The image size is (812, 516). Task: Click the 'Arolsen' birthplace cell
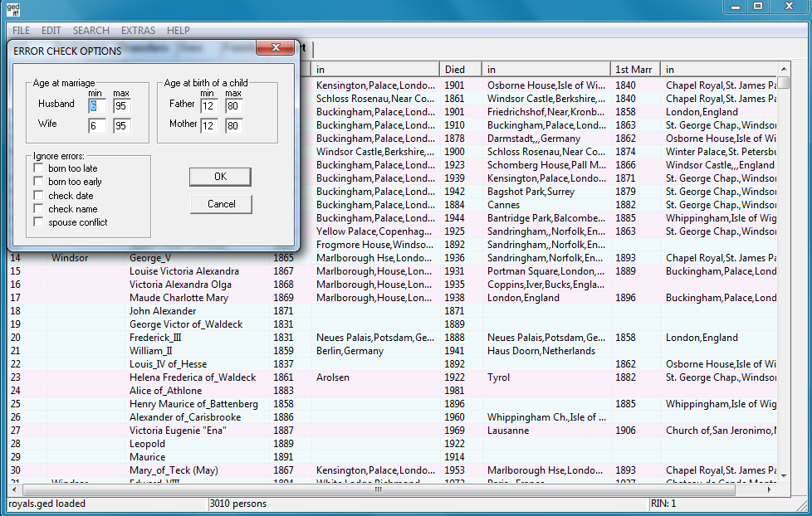(332, 377)
